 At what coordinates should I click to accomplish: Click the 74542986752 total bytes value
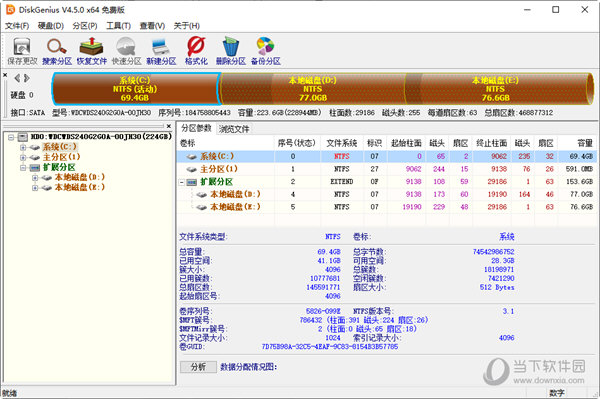493,252
